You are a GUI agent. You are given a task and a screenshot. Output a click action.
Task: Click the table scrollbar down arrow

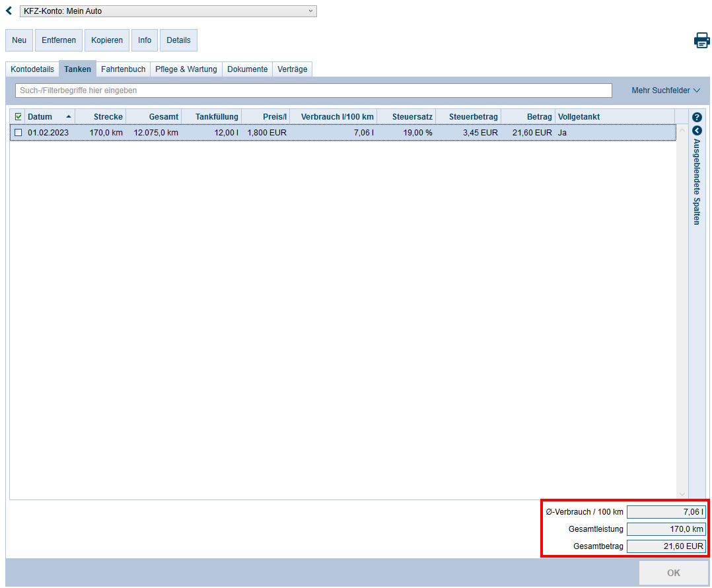(x=682, y=494)
